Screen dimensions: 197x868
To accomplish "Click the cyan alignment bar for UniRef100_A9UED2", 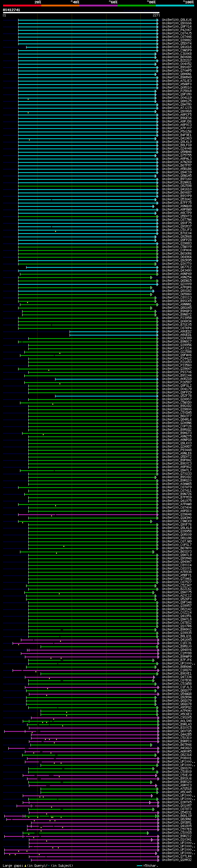I will pyautogui.click(x=114, y=332).
